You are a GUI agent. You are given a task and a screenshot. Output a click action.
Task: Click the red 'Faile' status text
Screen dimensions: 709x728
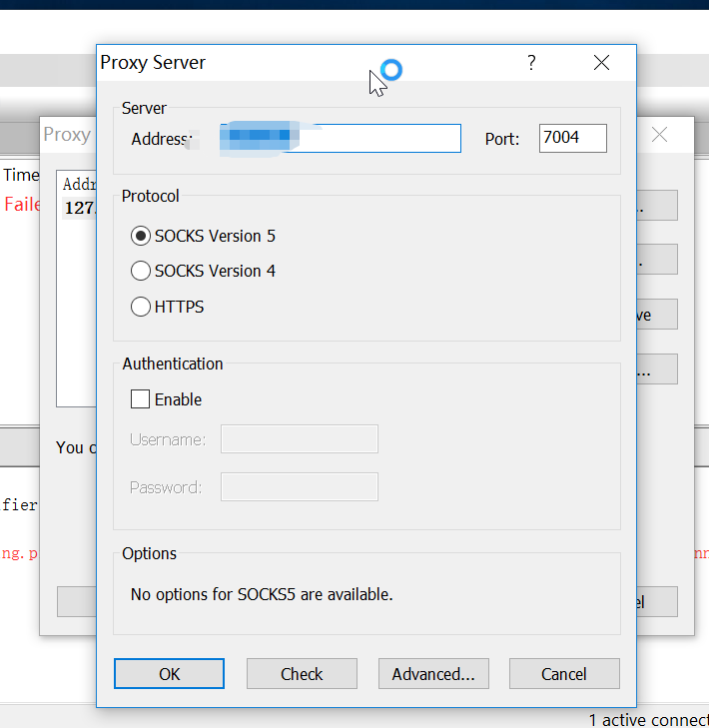coord(22,205)
